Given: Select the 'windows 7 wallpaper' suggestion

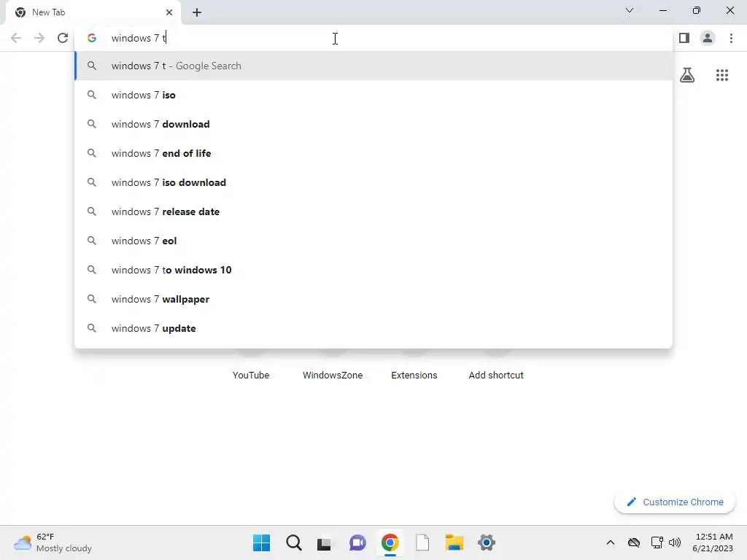Looking at the screenshot, I should point(373,299).
